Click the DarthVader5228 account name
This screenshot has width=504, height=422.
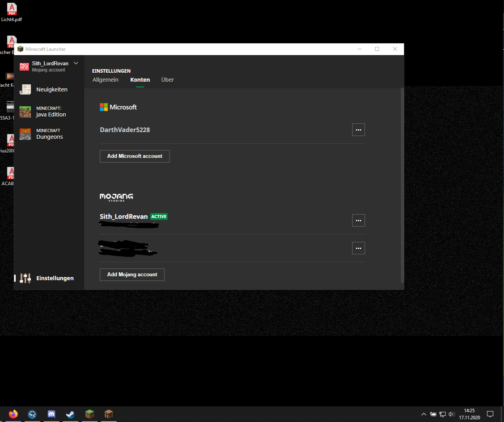[125, 130]
